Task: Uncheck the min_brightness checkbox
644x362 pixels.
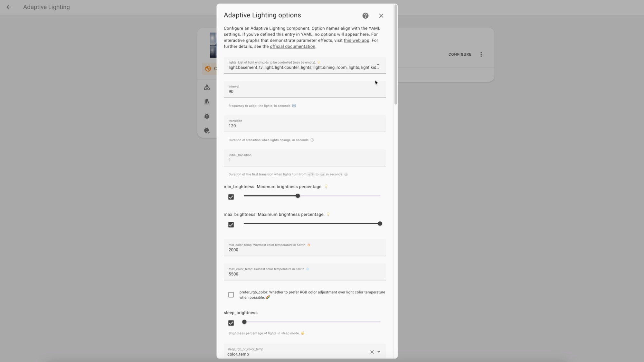Action: (231, 197)
